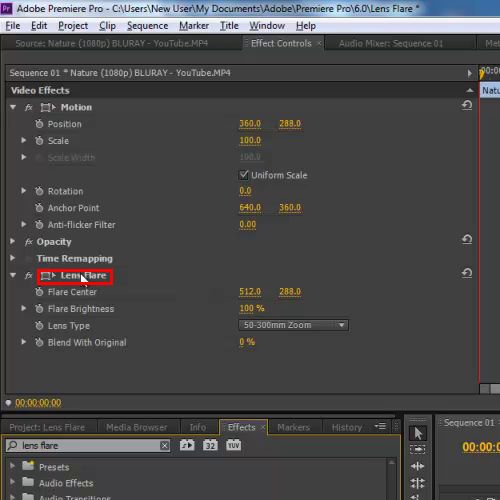Screen dimensions: 500x500
Task: Toggle animation stopwatch for Lens Type
Action: click(x=39, y=325)
